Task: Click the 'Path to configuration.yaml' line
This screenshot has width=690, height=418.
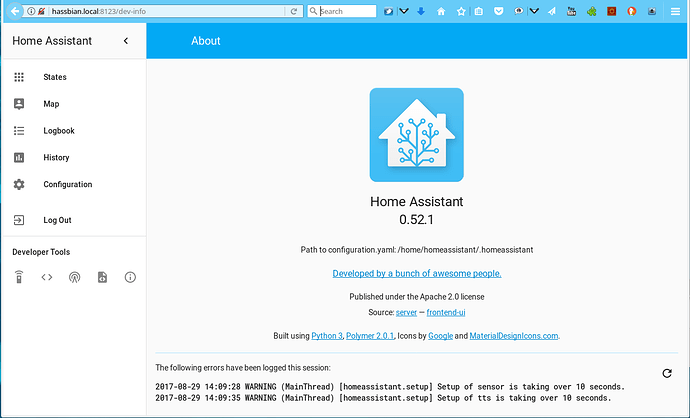Action: [417, 250]
